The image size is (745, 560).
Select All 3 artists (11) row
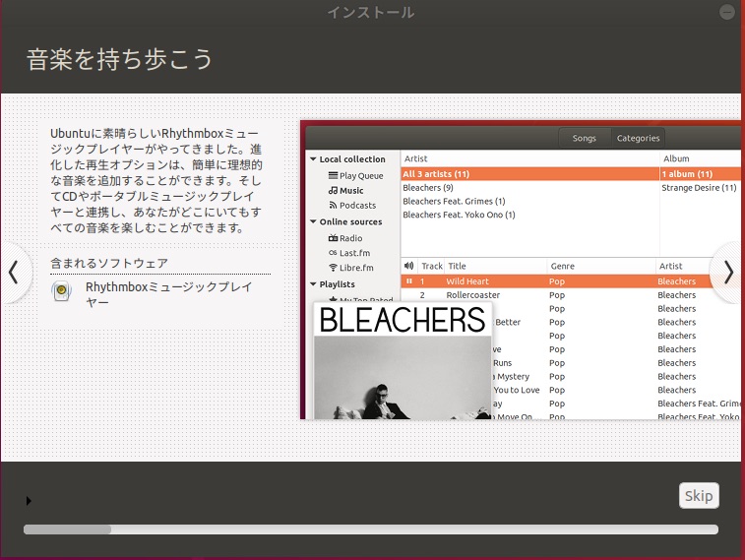[x=529, y=174]
